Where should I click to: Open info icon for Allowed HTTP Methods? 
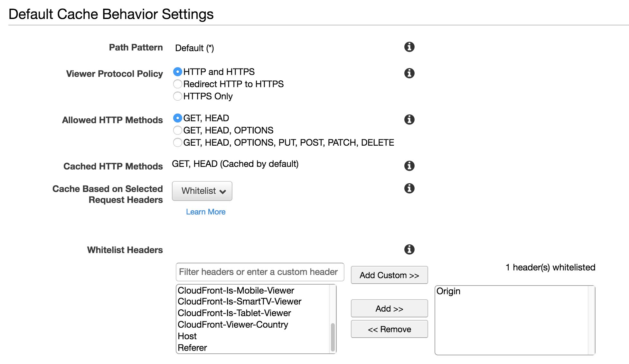click(x=409, y=120)
